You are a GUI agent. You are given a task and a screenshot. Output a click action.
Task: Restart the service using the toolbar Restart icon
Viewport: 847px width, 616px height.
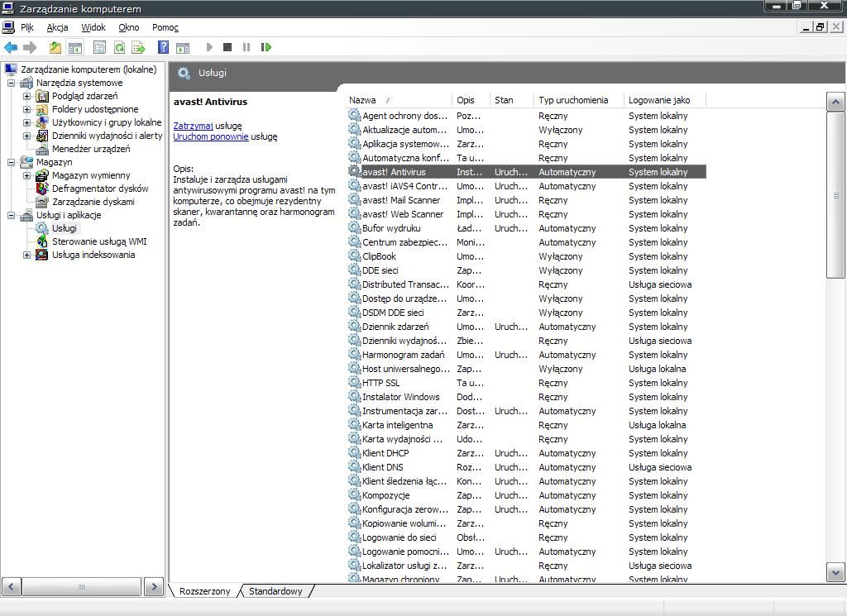coord(266,47)
